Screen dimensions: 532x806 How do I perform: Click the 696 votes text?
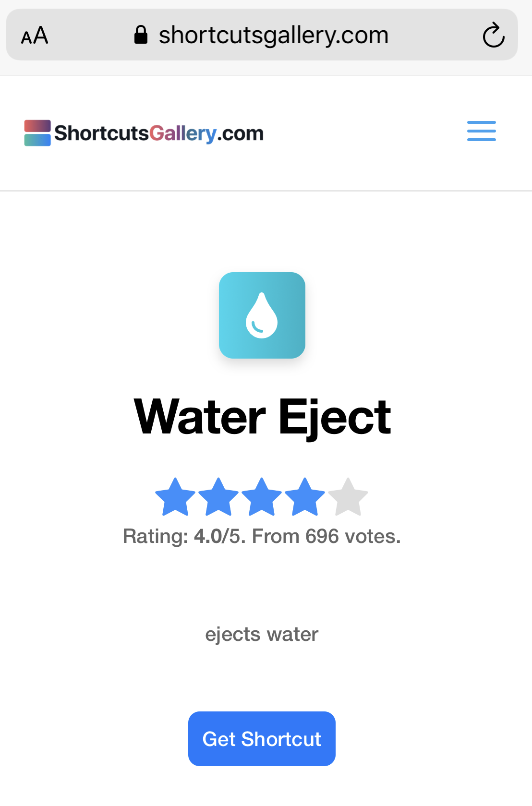(353, 536)
